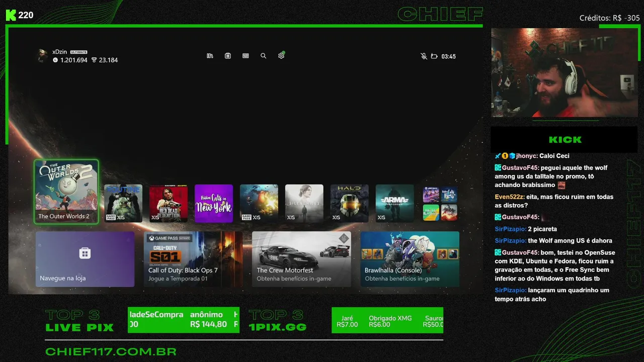Click the controller battery status icon
This screenshot has height=362, width=644.
tap(434, 56)
